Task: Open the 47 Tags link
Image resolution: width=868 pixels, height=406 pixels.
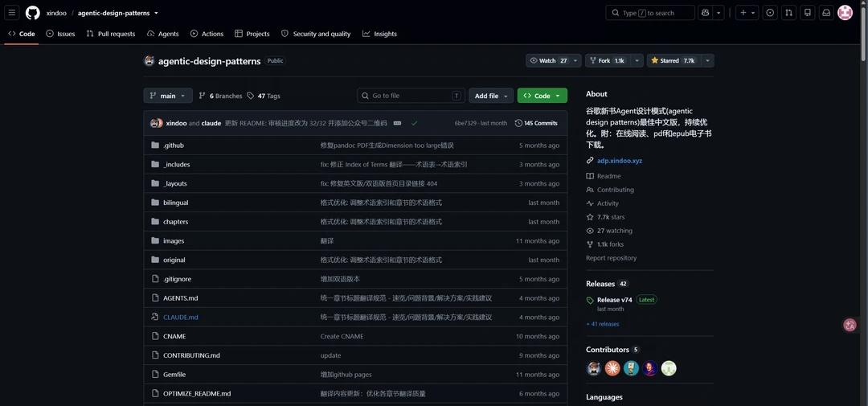Action: [264, 96]
